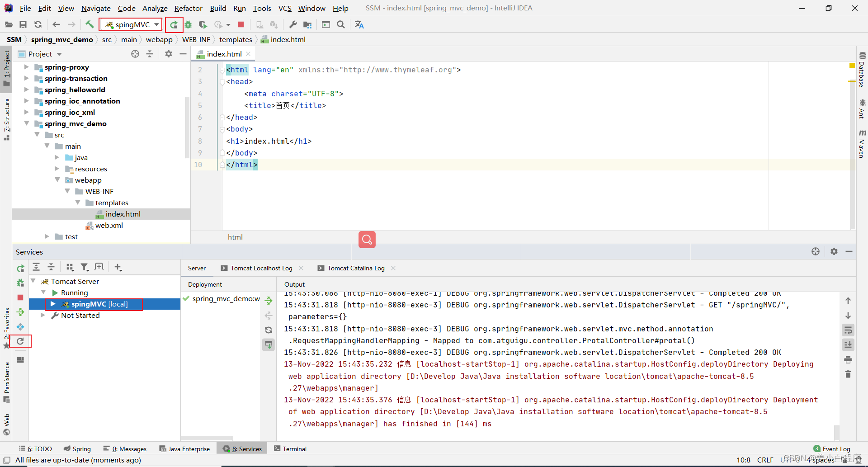Open 6: TODO tool window
The height and width of the screenshot is (467, 868).
(35, 449)
